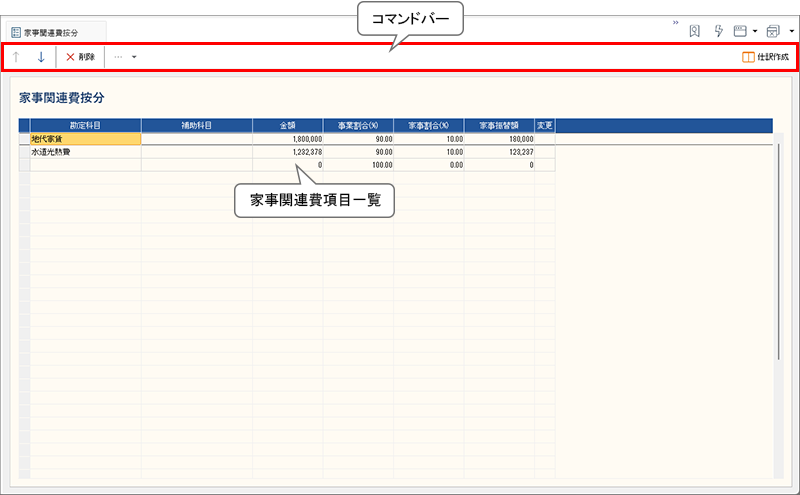800x495 pixels.
Task: Click the 勘定科目 column header
Action: pyautogui.click(x=85, y=125)
